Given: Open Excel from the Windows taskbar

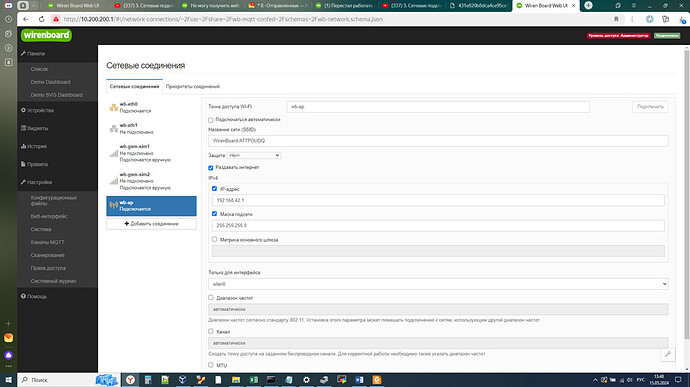Looking at the screenshot, I should [x=253, y=380].
